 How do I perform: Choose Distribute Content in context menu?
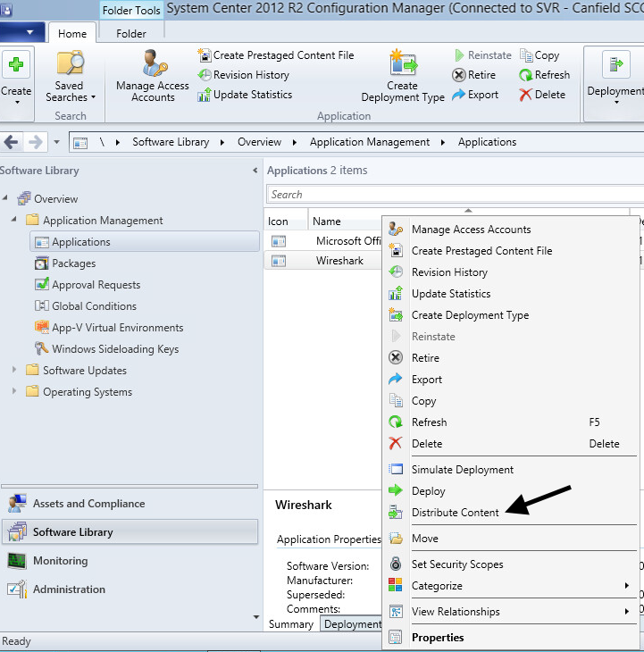tap(511, 513)
